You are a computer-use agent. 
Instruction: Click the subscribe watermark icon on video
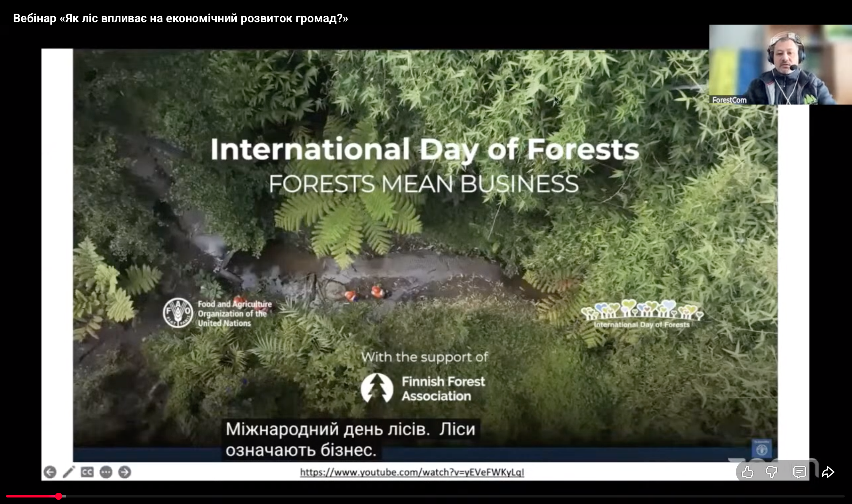point(762,449)
